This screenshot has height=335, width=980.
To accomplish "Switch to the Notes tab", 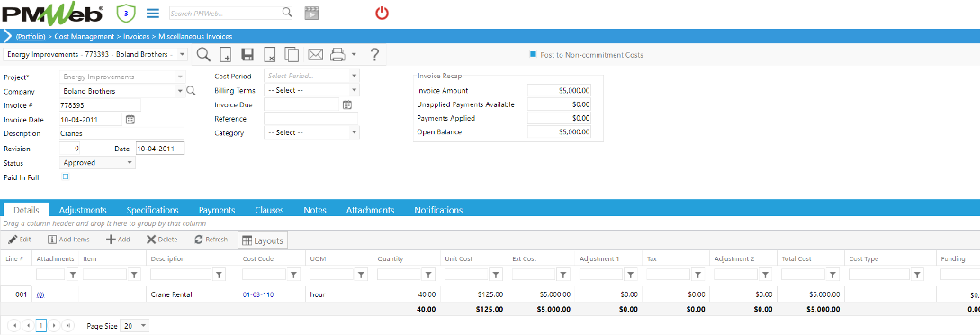I will click(x=315, y=210).
